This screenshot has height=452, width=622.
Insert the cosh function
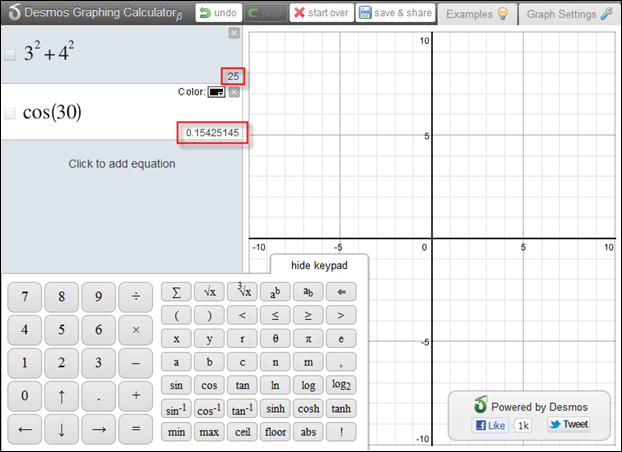308,408
